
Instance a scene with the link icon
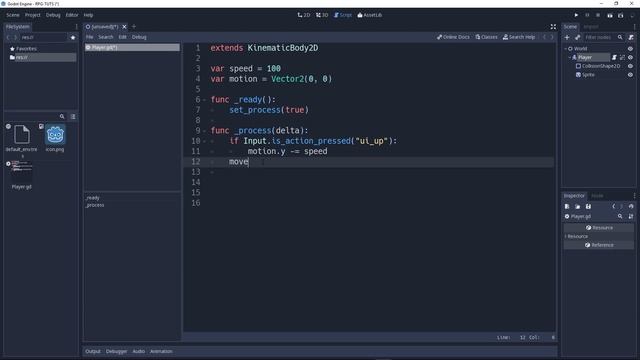(578, 37)
